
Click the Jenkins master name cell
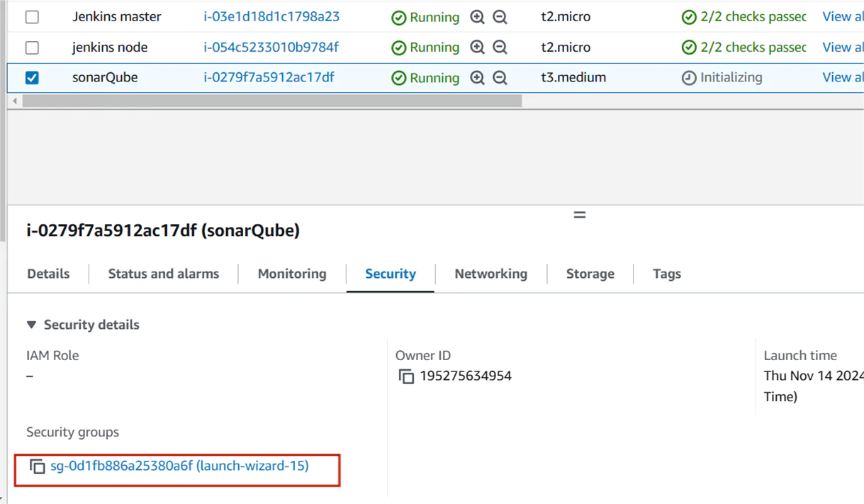[116, 16]
